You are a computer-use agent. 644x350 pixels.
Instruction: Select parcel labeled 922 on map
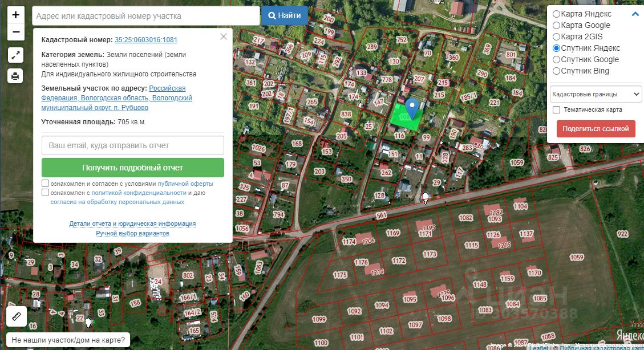tap(622, 234)
